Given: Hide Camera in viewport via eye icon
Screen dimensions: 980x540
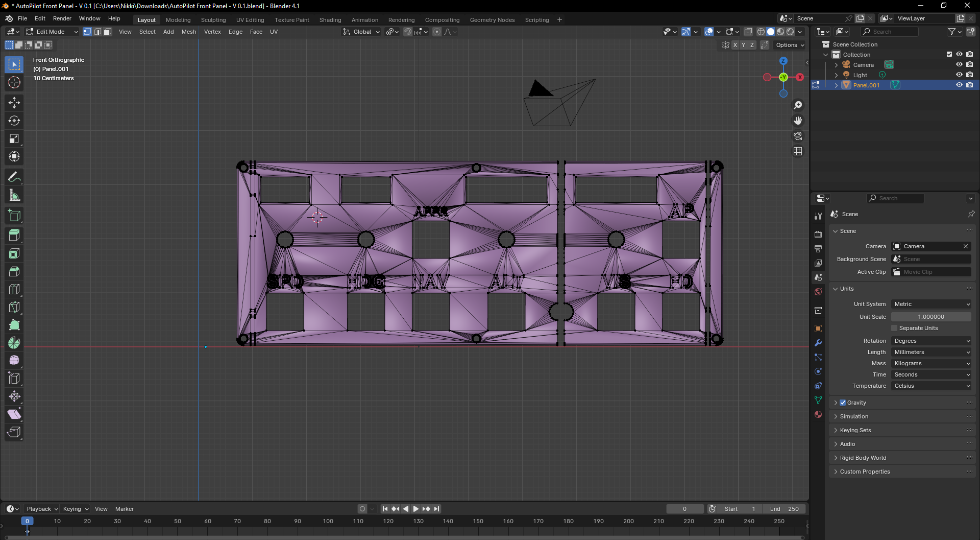Looking at the screenshot, I should coord(959,64).
